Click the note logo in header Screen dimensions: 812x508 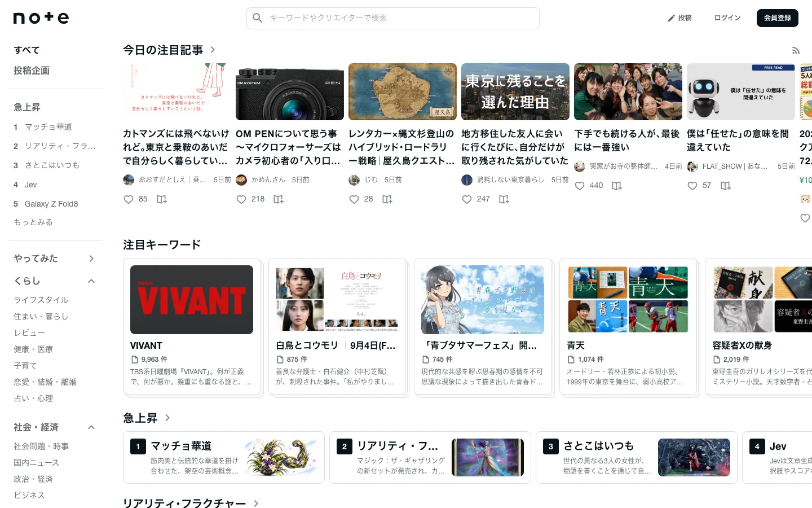41,18
